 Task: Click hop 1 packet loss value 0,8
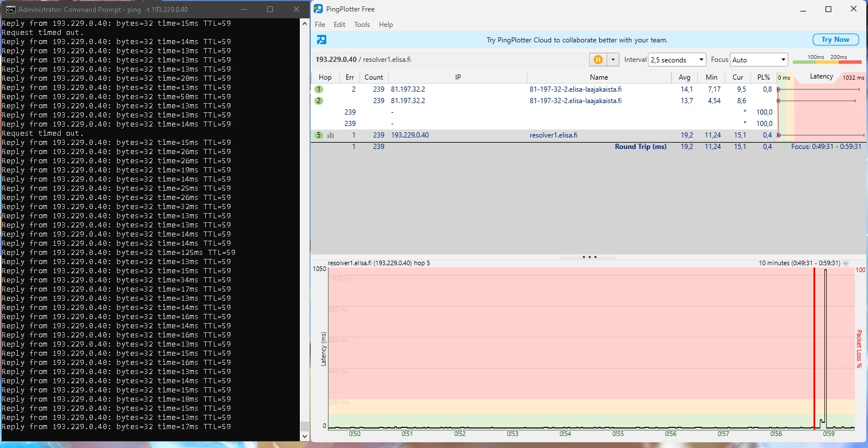(767, 89)
